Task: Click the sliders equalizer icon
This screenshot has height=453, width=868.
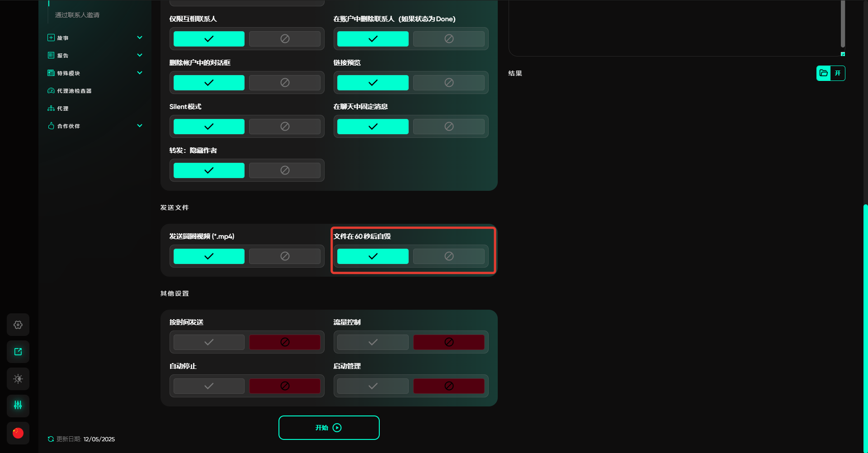Action: click(18, 406)
